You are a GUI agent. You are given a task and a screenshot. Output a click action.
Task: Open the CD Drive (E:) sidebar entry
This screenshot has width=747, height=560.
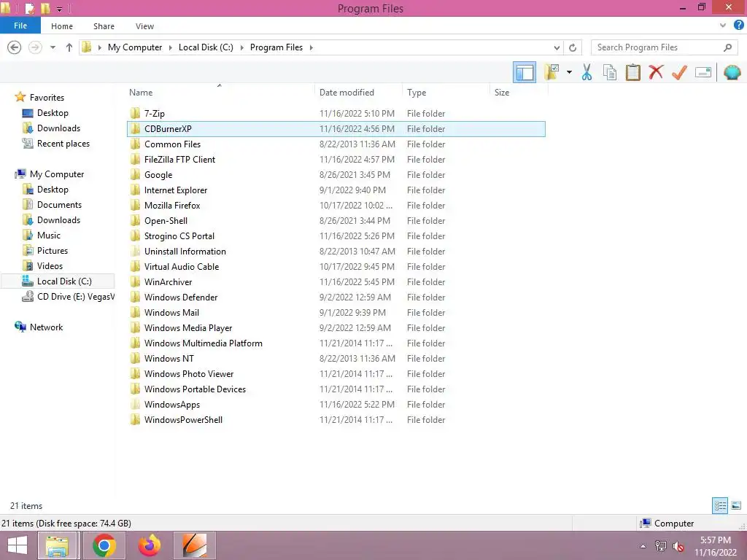pos(68,297)
